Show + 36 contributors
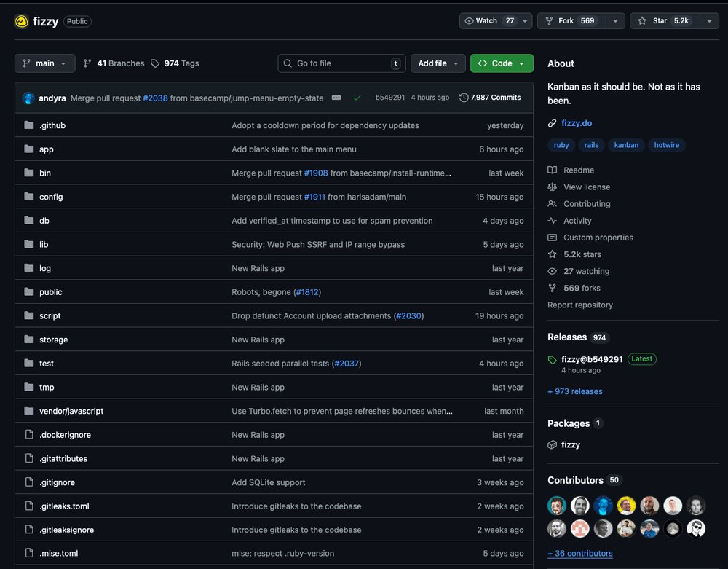This screenshot has height=569, width=728. 580,553
